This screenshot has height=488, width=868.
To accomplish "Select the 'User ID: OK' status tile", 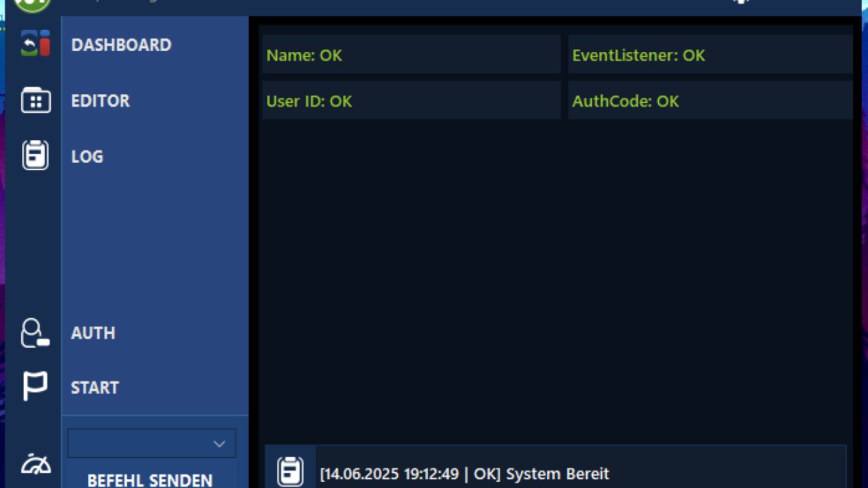I will (x=411, y=101).
